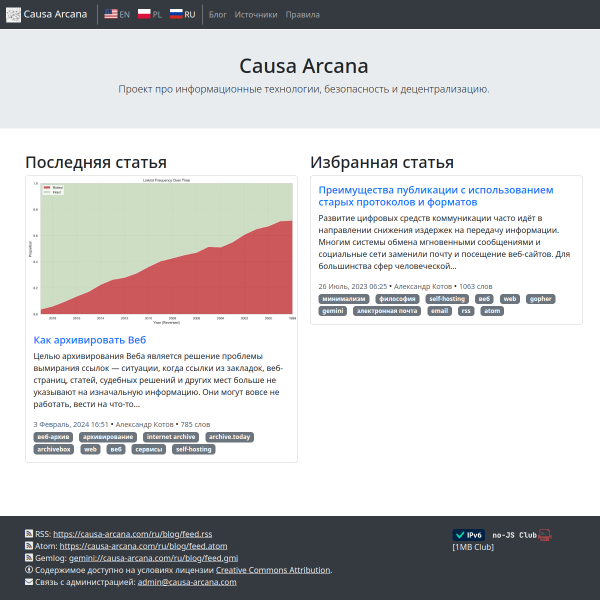Image resolution: width=600 pixels, height=600 pixels.
Task: Open the Linkrot Frequency chart thumbnail
Action: (161, 251)
